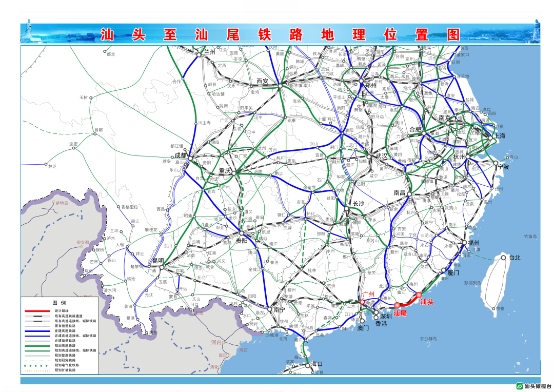Click the thick green 规划高速铁路 legend line
Screen dimensions: 554x392
pyautogui.click(x=37, y=346)
